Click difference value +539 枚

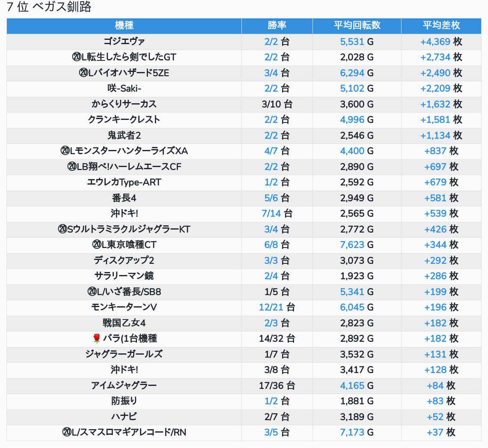point(441,214)
